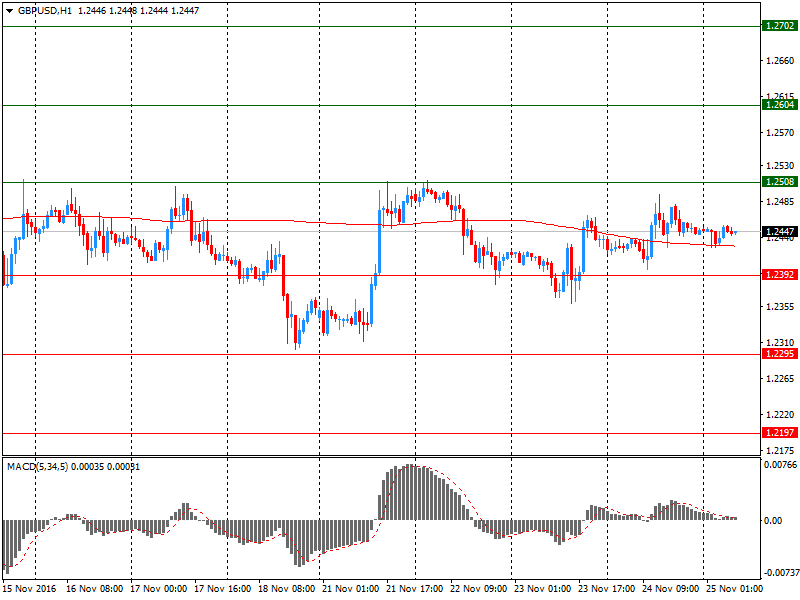
Task: Click the 17 Nov 00:00 time label
Action: point(159,589)
